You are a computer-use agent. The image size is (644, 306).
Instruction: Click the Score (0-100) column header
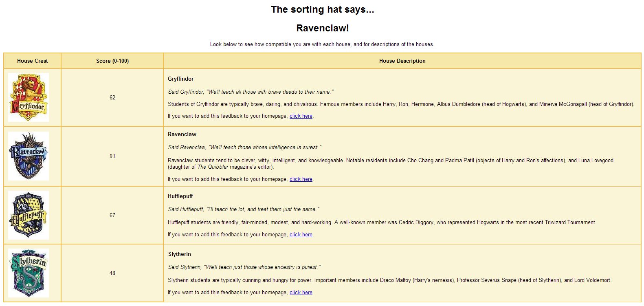[112, 61]
